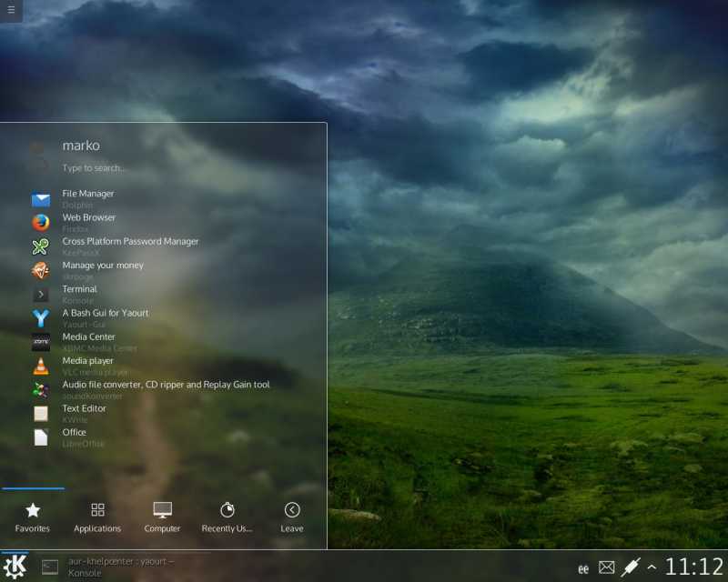Screen dimensions: 728x582
Task: Select the 'Office' entry text
Action: click(75, 432)
